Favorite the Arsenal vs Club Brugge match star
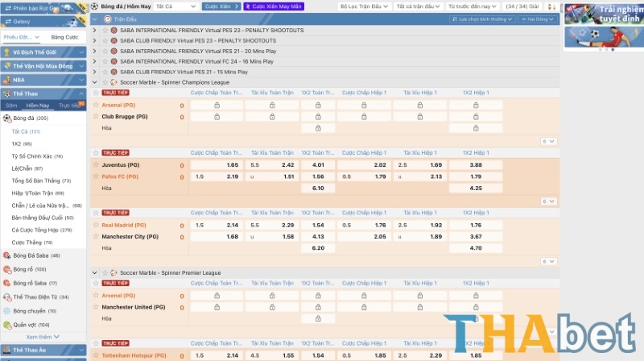 96,93
